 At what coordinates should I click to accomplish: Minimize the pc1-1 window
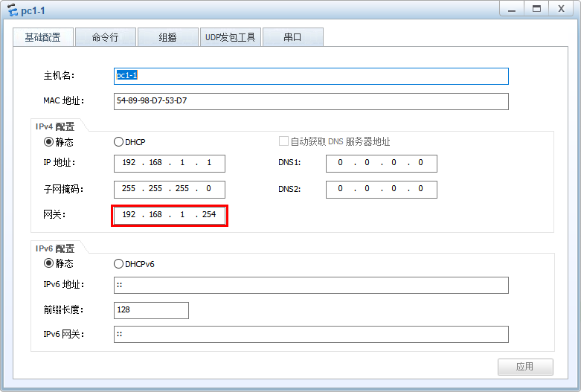(512, 9)
